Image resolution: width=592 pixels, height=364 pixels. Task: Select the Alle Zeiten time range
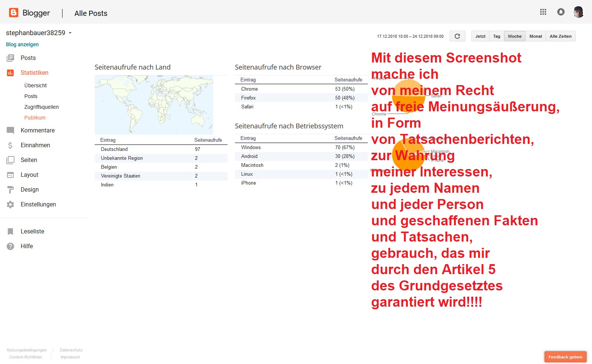pos(561,36)
